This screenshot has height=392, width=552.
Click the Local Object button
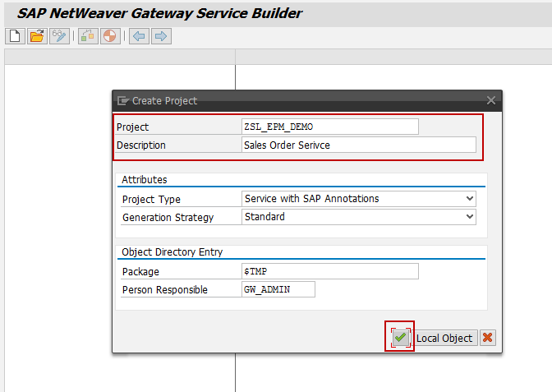tap(444, 338)
